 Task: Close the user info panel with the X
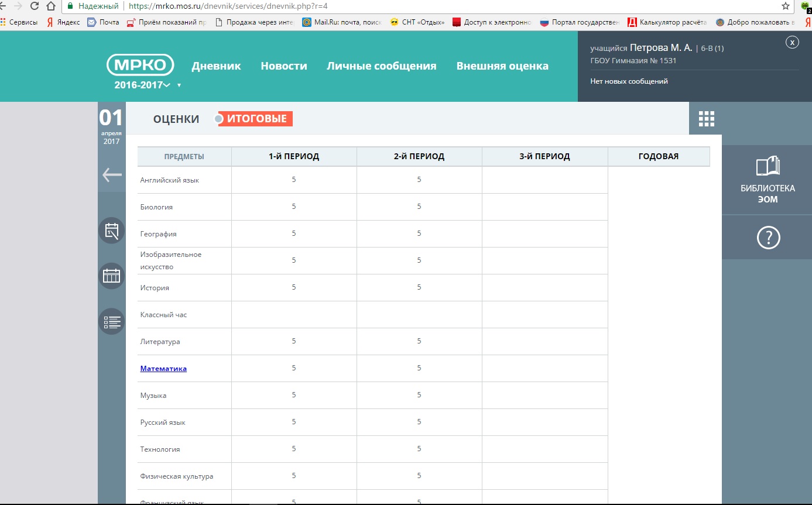point(792,42)
